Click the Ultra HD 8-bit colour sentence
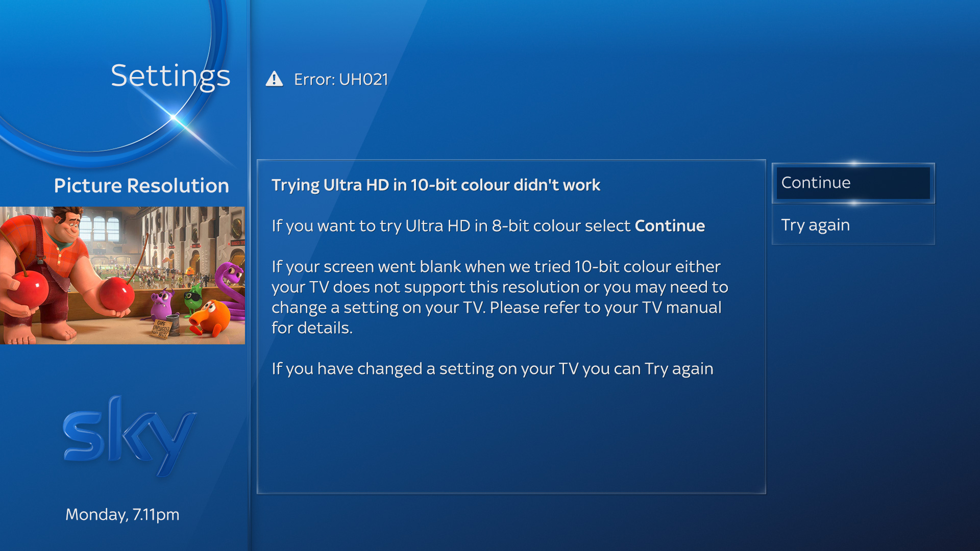The image size is (980, 551). [488, 226]
